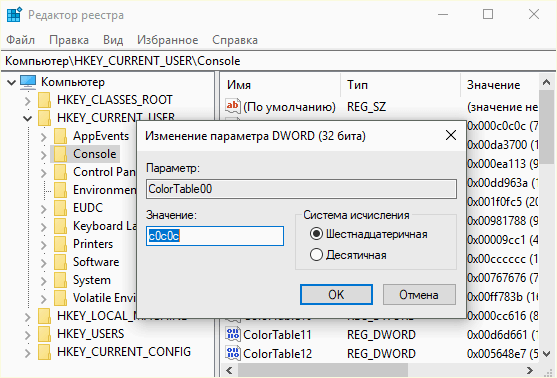Image resolution: width=557 pixels, height=378 pixels.
Task: Confirm the DWORD edit with OK
Action: (336, 294)
